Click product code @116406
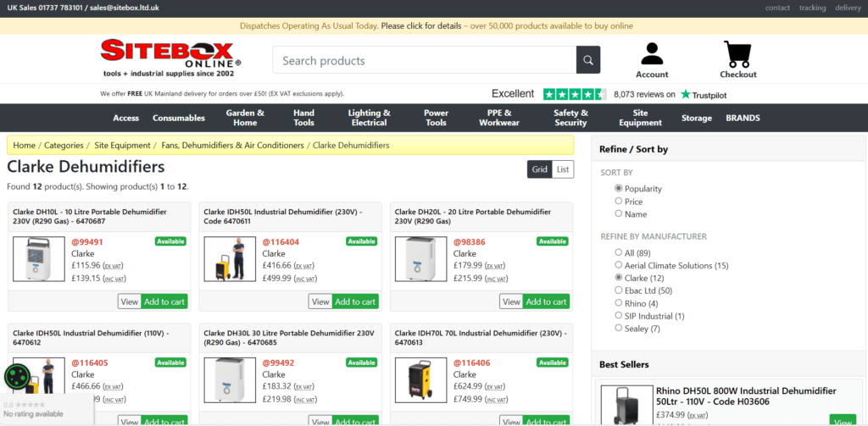Viewport: 868px width, 426px height. click(x=471, y=363)
